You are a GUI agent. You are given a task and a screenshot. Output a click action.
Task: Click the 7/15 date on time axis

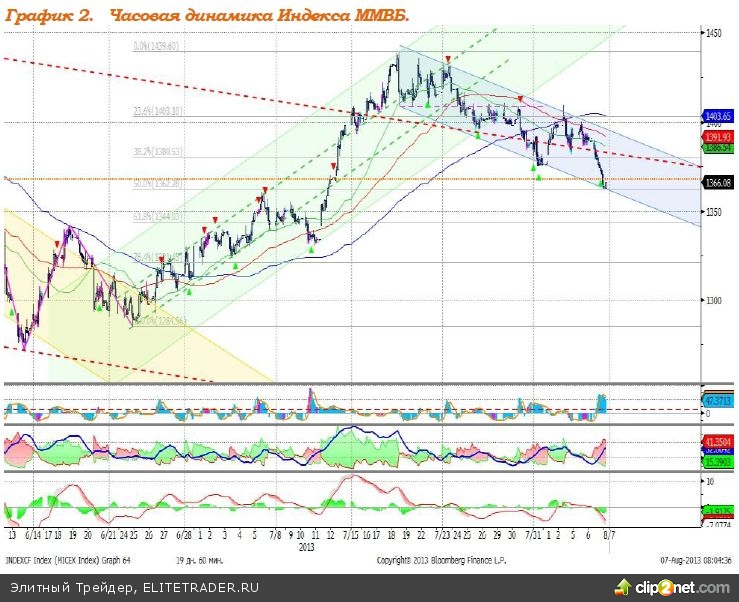(350, 536)
